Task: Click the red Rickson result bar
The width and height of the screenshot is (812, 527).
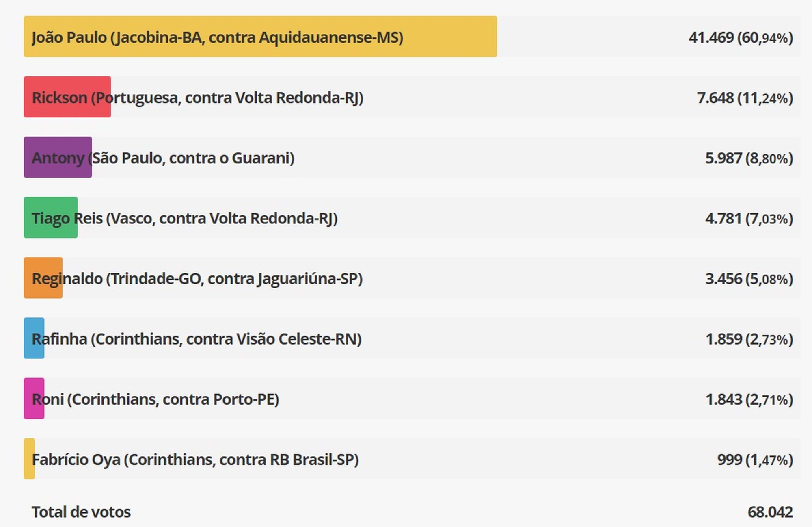Action: coord(67,97)
